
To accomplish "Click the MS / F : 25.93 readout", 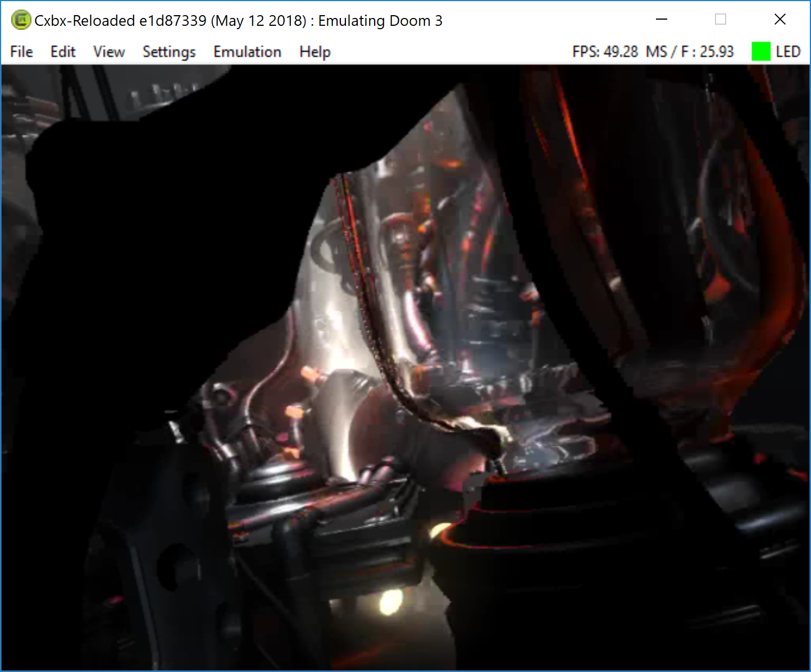I will coord(690,52).
